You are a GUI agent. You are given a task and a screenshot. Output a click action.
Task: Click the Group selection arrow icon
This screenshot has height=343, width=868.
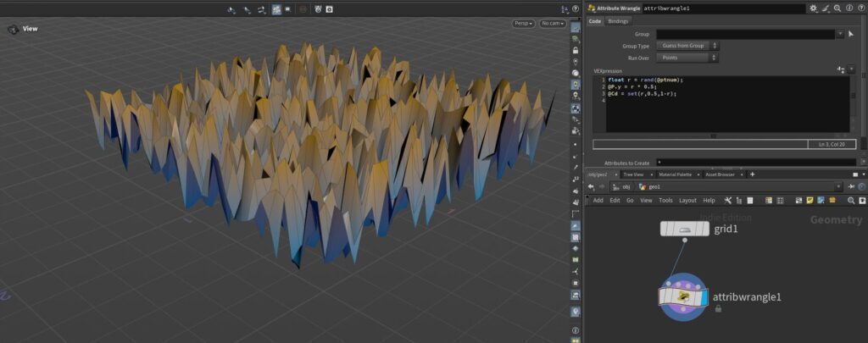850,34
